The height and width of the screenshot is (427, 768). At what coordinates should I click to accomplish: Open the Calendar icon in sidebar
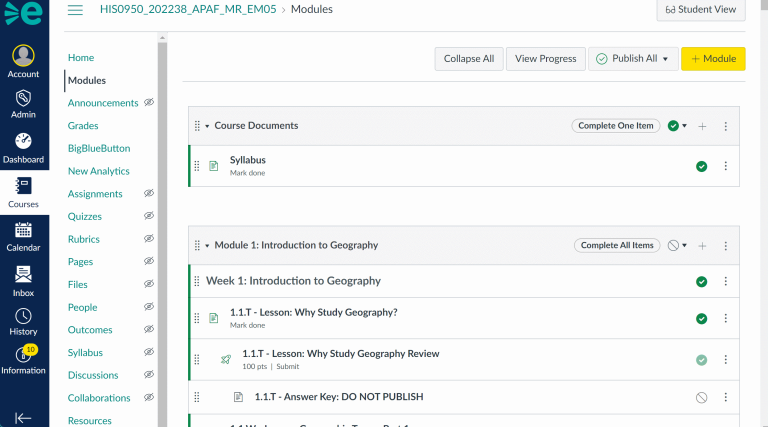pos(24,235)
